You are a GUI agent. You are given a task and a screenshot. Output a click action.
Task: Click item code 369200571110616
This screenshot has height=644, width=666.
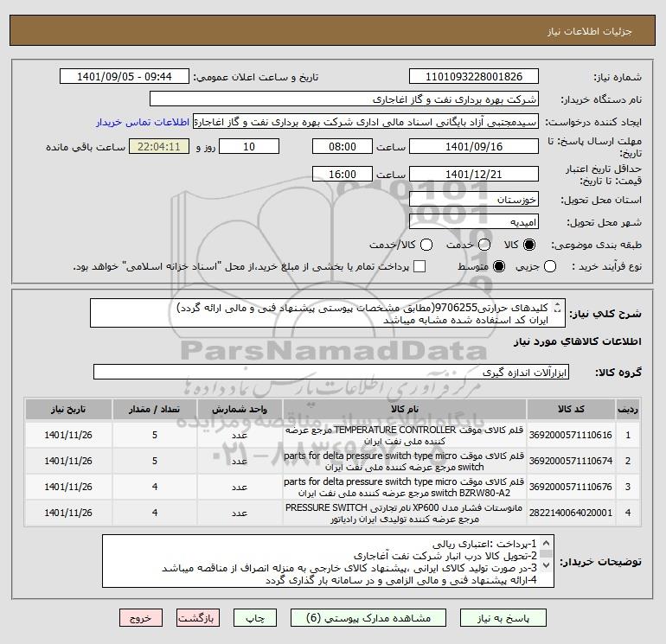click(571, 435)
